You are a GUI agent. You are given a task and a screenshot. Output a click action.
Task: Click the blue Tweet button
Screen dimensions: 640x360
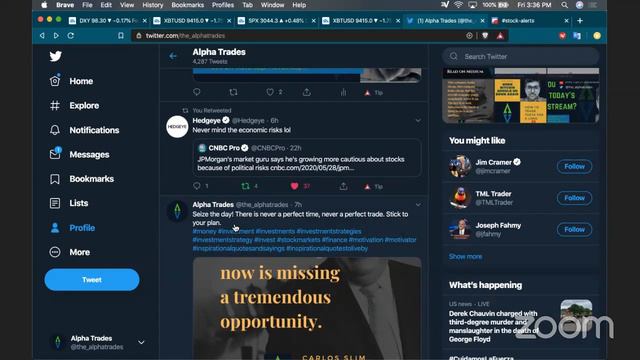tap(92, 280)
